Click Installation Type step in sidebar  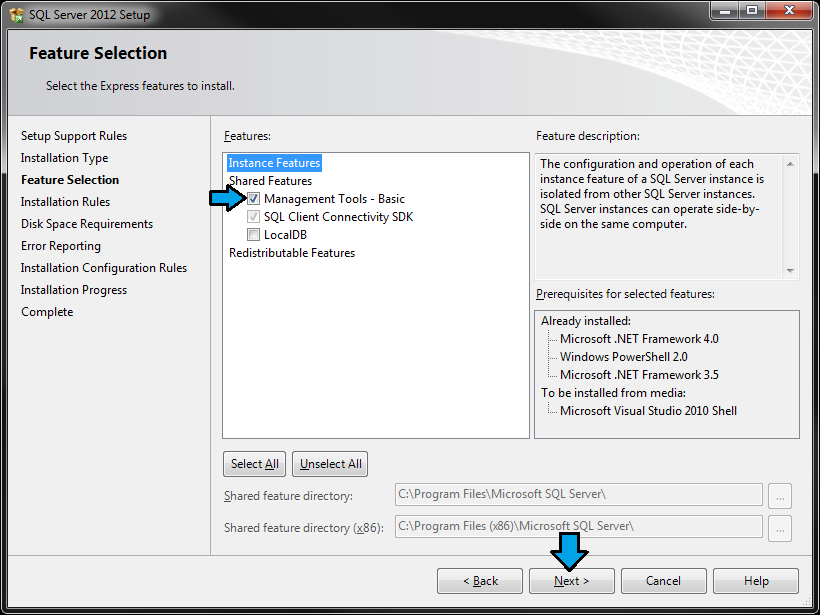click(x=64, y=158)
